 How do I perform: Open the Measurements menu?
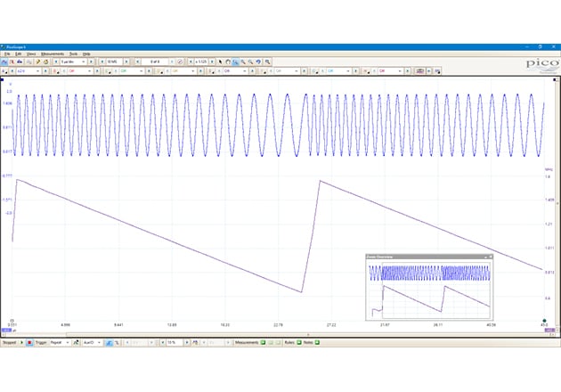(x=53, y=53)
